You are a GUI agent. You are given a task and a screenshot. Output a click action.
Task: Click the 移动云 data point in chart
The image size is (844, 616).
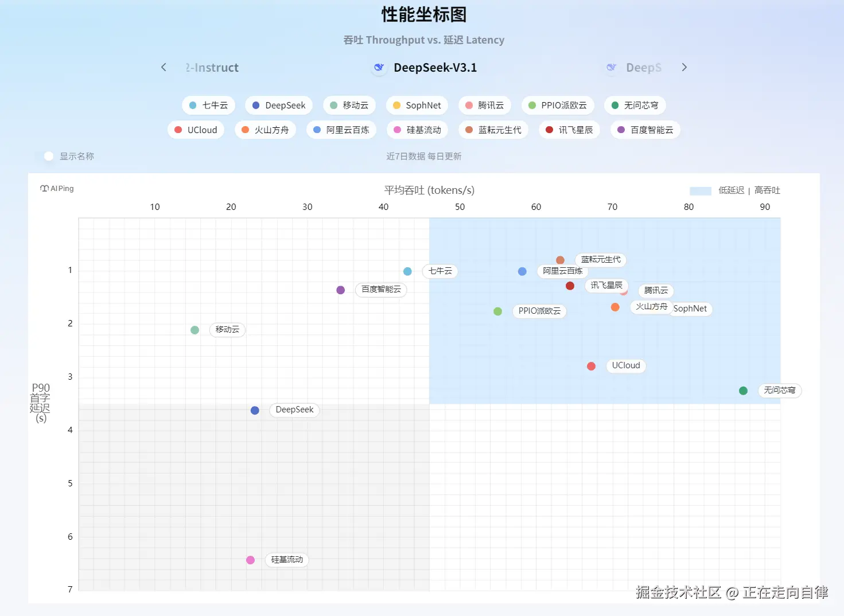[x=195, y=330]
